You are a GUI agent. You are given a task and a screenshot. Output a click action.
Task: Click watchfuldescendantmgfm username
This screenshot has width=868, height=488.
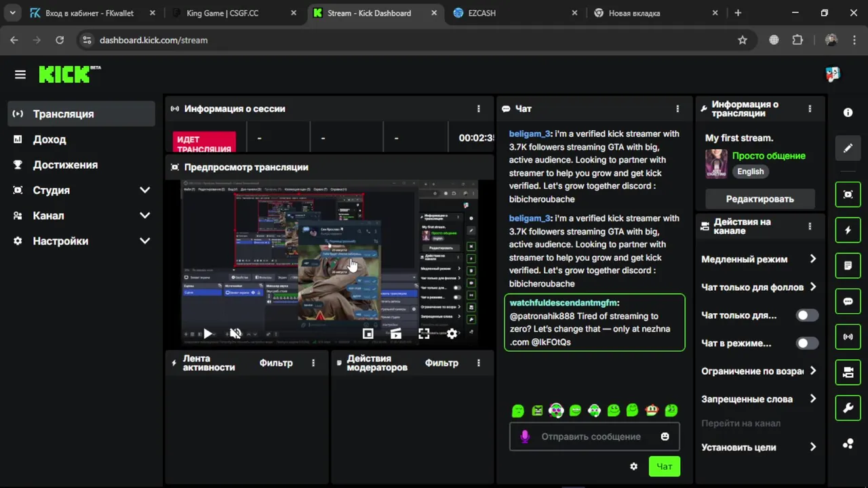click(x=564, y=303)
